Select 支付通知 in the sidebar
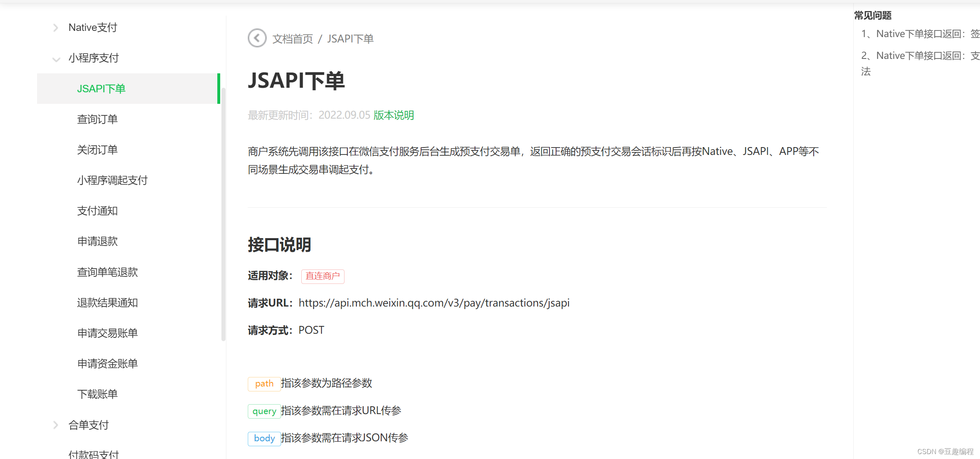The image size is (980, 459). click(97, 211)
